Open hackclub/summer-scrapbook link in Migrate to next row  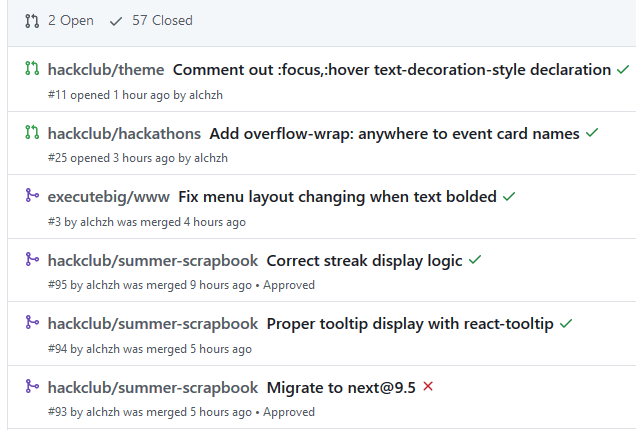pos(153,387)
